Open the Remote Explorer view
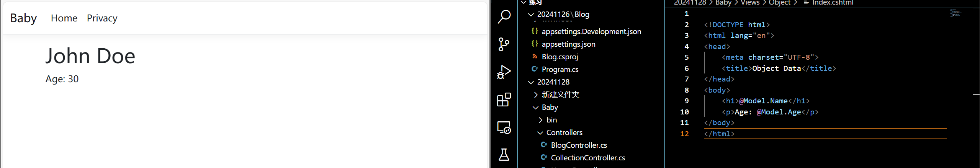 (x=504, y=127)
